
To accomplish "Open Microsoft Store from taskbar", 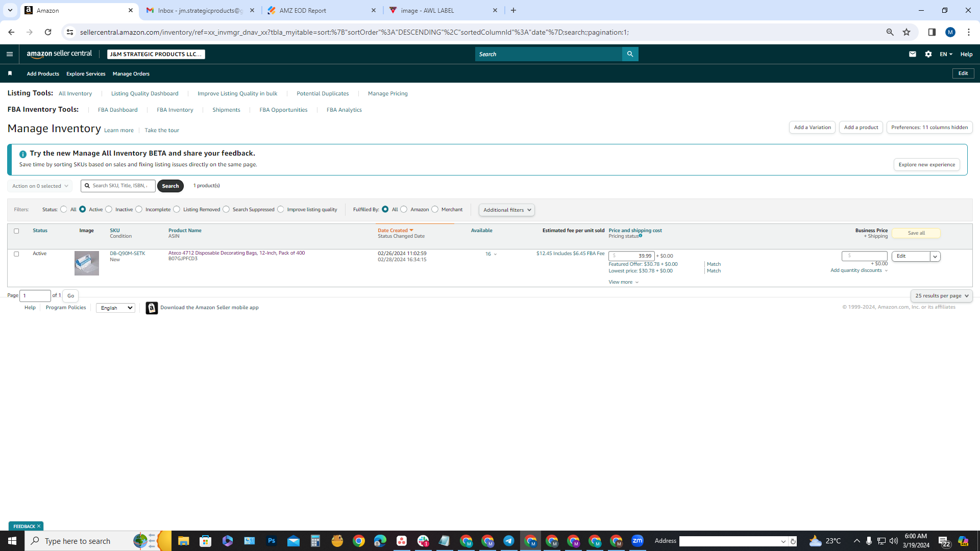I will [206, 541].
